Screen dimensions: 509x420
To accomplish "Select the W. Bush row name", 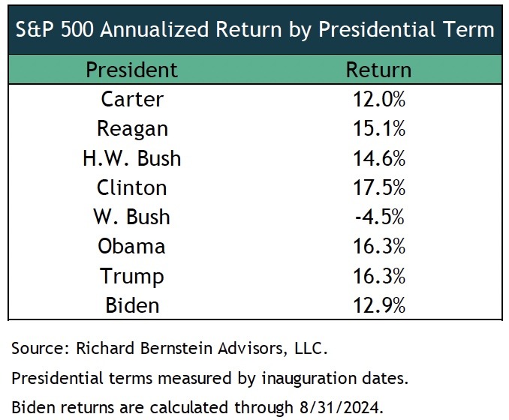I will tap(131, 217).
